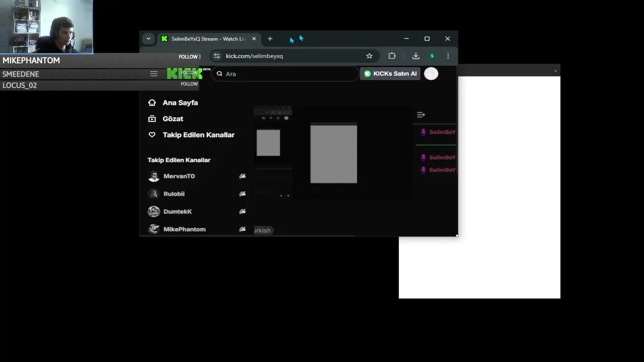This screenshot has width=644, height=362.
Task: Click the Gözat browse icon
Action: [x=152, y=119]
